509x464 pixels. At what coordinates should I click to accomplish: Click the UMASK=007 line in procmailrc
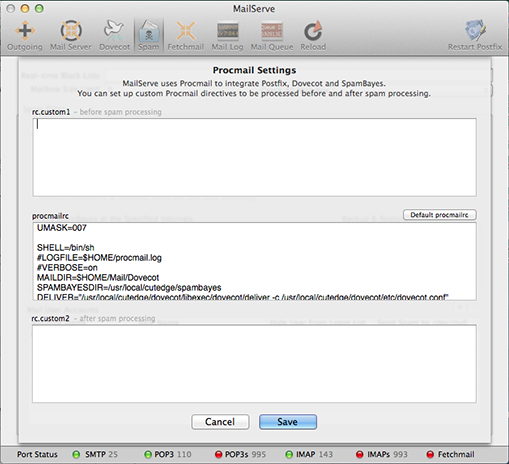pos(62,228)
